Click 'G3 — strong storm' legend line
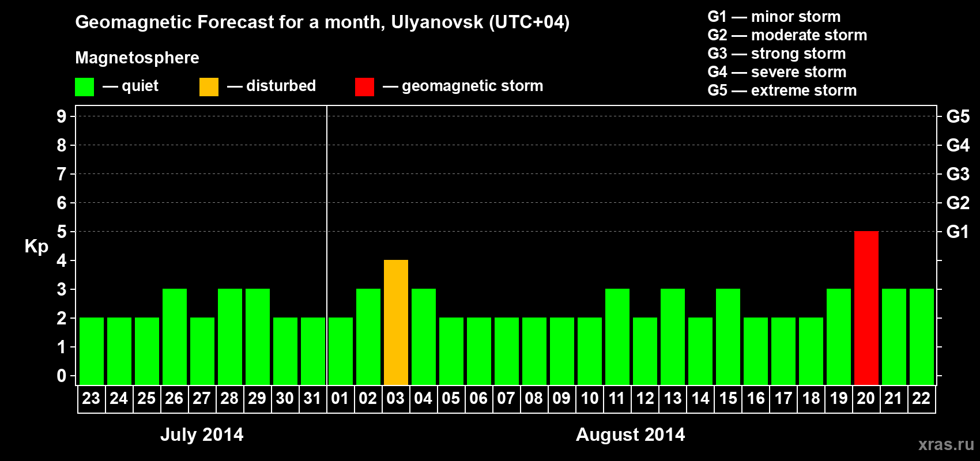 [777, 54]
